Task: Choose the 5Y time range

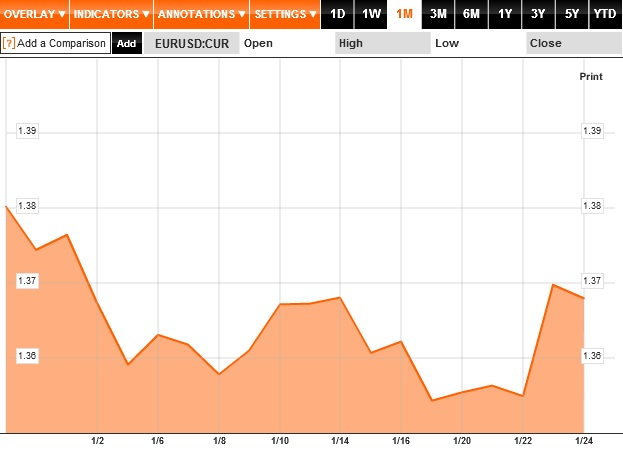Action: pyautogui.click(x=572, y=14)
